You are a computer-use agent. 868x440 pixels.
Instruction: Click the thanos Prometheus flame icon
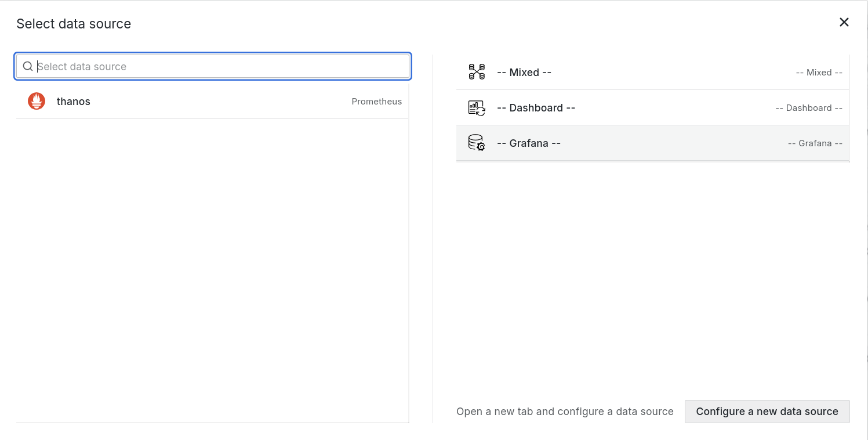pos(37,101)
